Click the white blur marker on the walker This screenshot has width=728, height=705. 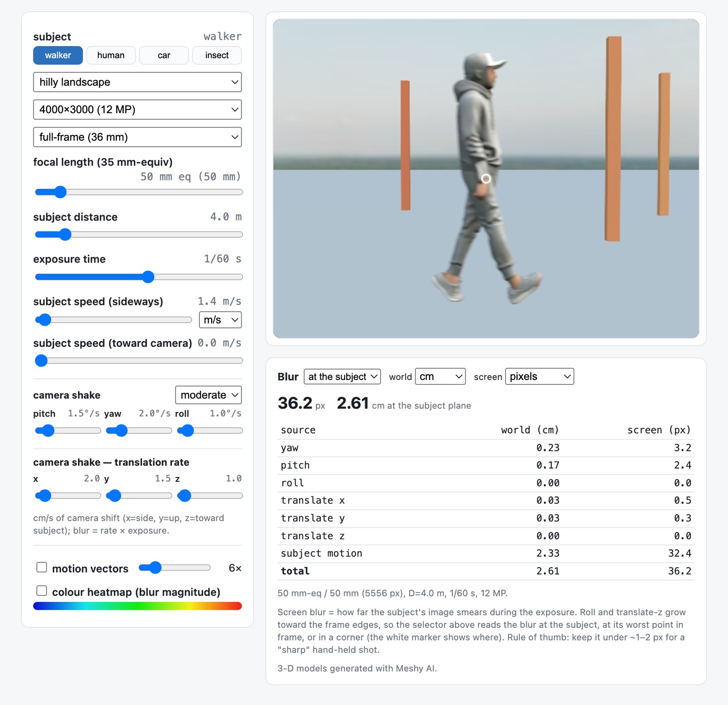click(486, 179)
